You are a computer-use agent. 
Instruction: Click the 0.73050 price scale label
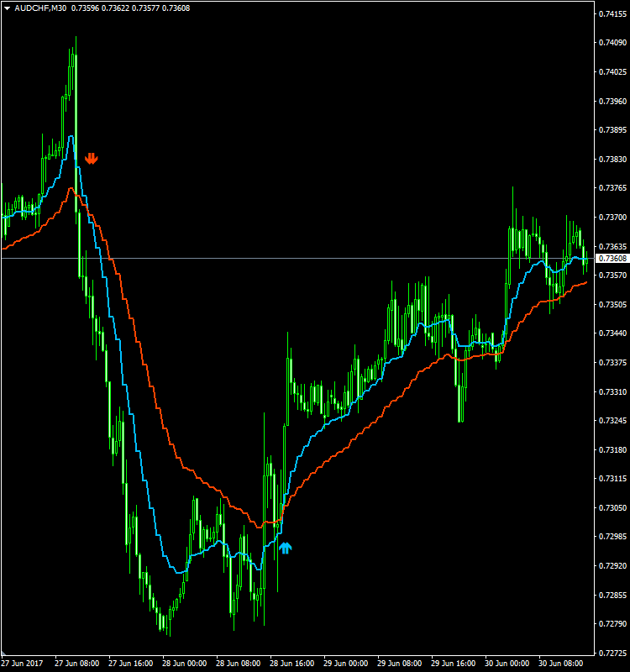pyautogui.click(x=612, y=508)
